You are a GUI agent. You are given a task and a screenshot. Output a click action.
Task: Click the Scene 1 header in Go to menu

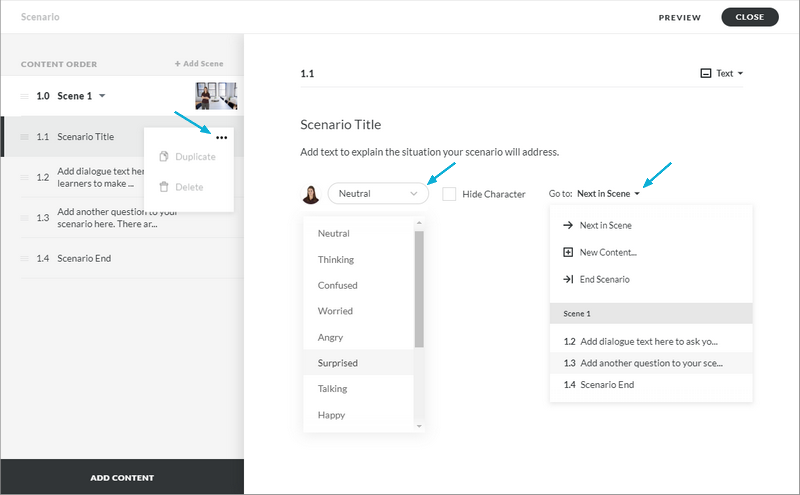click(x=651, y=313)
